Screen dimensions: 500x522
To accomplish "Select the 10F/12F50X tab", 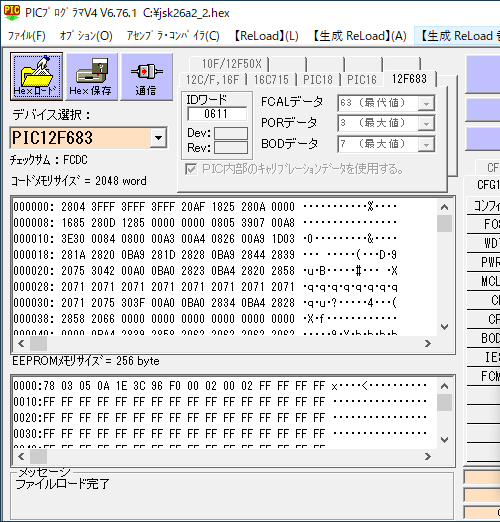I will coord(232,64).
